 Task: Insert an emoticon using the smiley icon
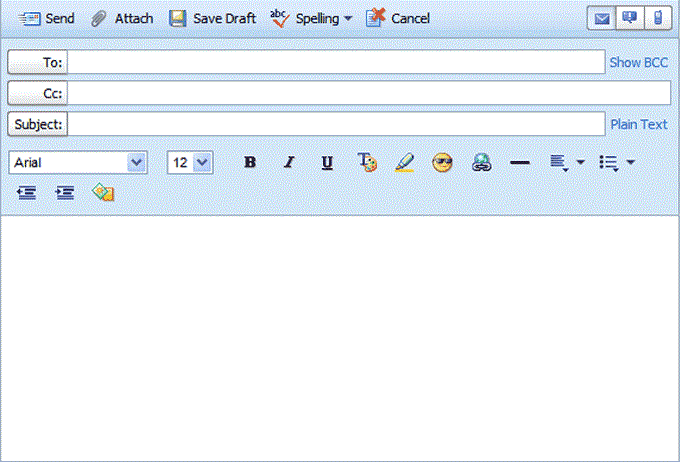tap(442, 162)
